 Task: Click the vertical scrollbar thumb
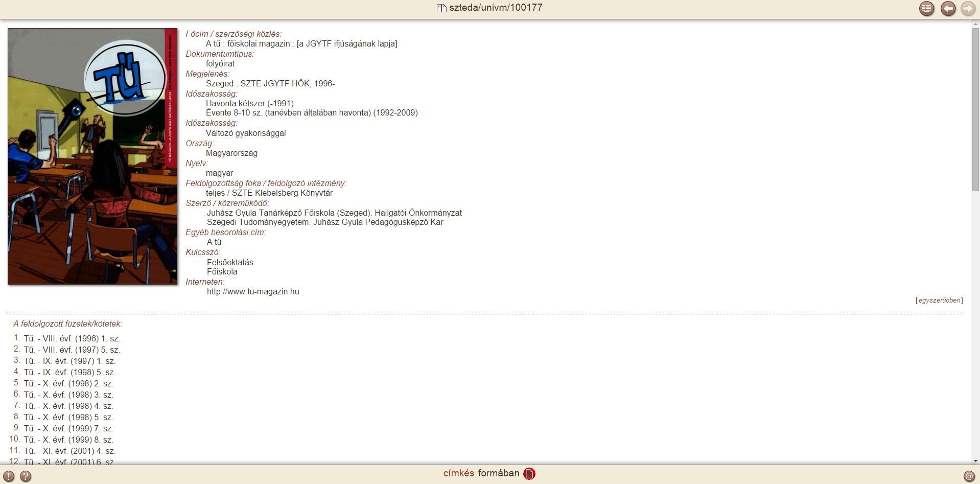pyautogui.click(x=975, y=109)
